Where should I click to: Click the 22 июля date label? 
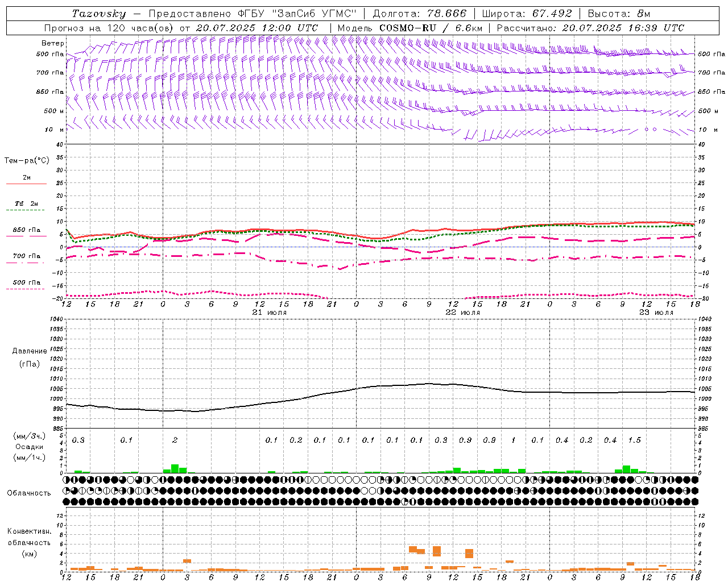coord(463,313)
